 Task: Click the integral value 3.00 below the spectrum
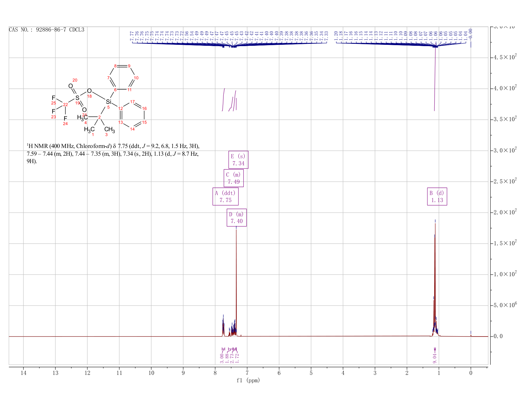click(222, 358)
